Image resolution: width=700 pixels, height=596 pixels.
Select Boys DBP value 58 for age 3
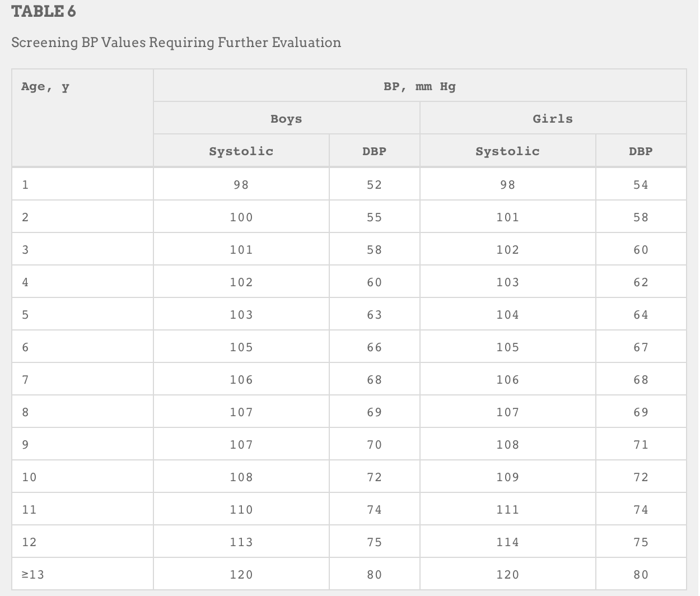pyautogui.click(x=374, y=250)
